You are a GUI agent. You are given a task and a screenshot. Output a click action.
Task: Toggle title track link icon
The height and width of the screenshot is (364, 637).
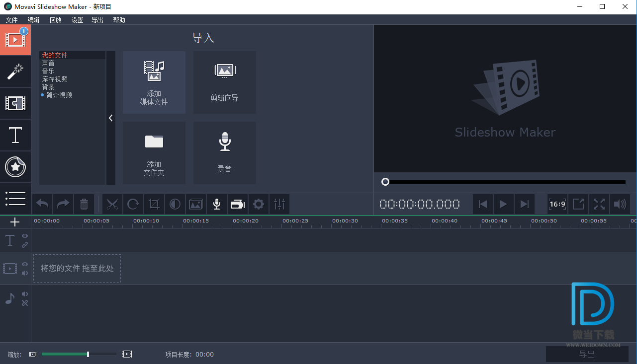coord(24,245)
